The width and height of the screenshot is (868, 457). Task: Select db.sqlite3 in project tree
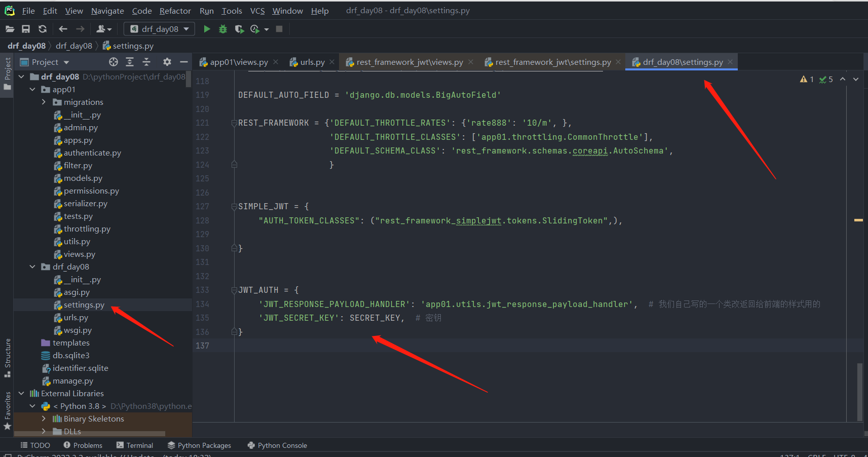pos(71,355)
